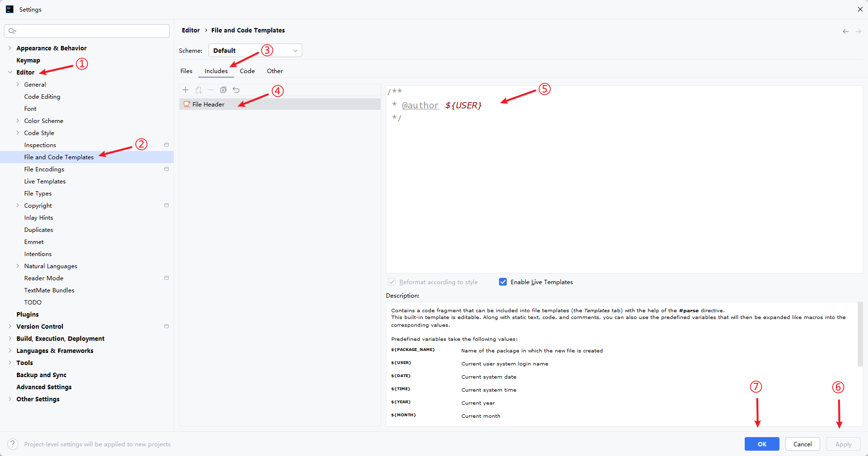Click the Create Child Template File icon

click(198, 90)
